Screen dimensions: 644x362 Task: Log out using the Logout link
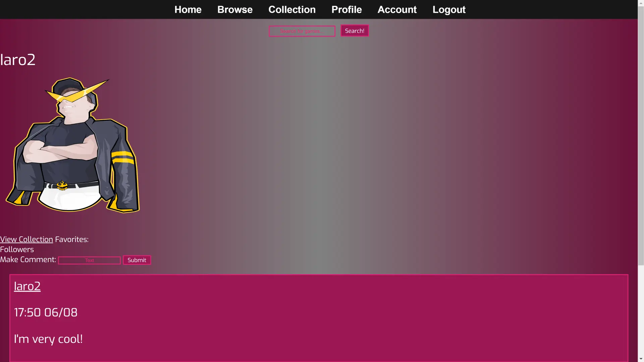(x=449, y=9)
